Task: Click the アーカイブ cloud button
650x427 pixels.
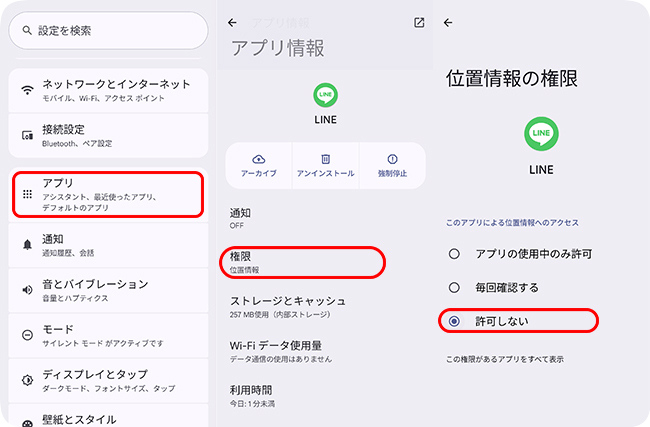Action: 259,165
